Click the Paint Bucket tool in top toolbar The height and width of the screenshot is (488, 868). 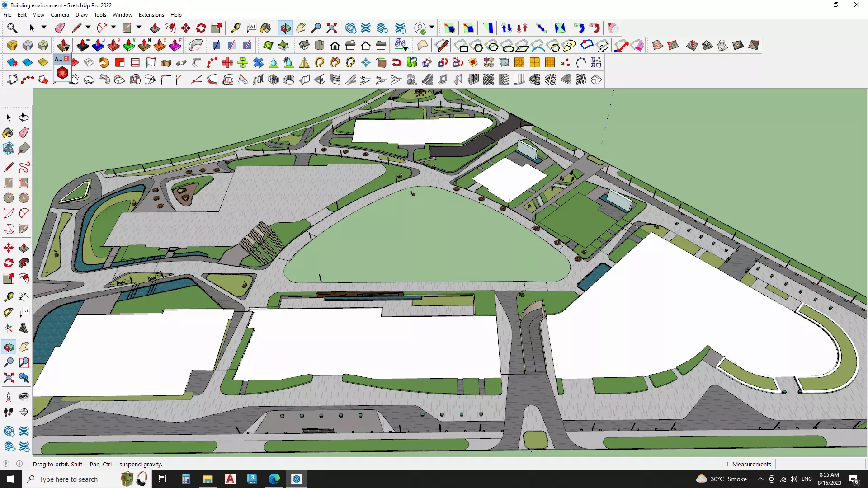coord(266,28)
